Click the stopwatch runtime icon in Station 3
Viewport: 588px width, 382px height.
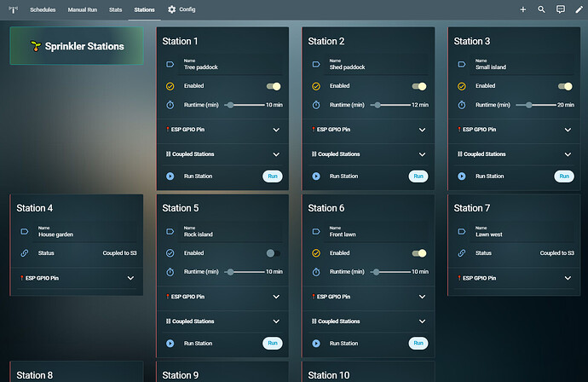(x=462, y=105)
